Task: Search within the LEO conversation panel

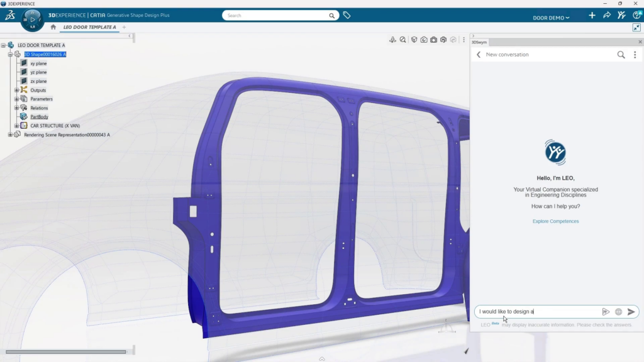Action: click(621, 55)
